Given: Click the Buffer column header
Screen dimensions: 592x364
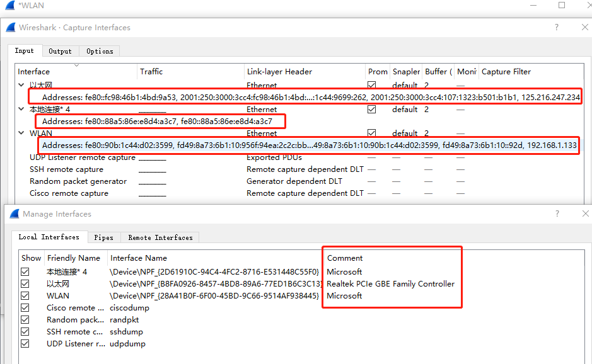Looking at the screenshot, I should click(x=438, y=71).
